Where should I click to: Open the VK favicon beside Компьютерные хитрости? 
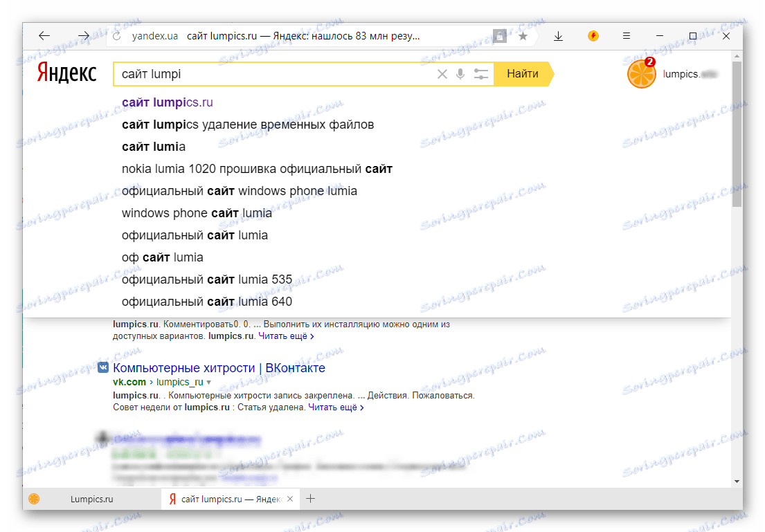103,367
